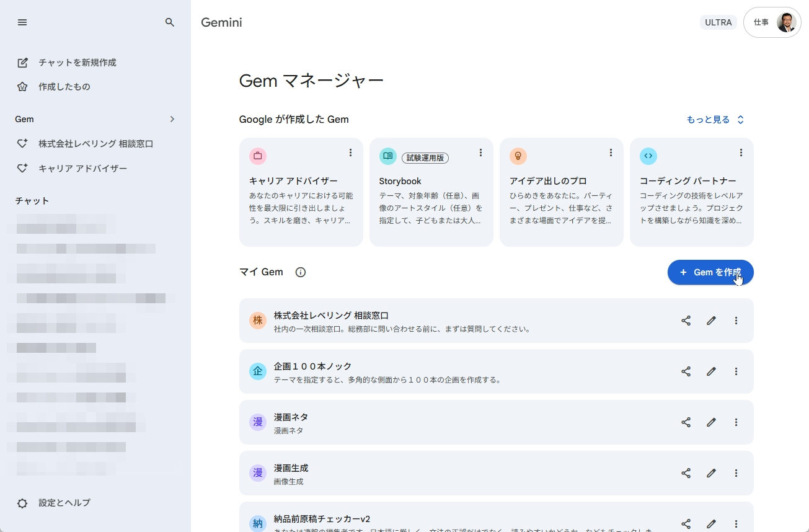Open the 納品前原稿チェッカーv2 Gem title
The height and width of the screenshot is (532, 809).
(322, 519)
